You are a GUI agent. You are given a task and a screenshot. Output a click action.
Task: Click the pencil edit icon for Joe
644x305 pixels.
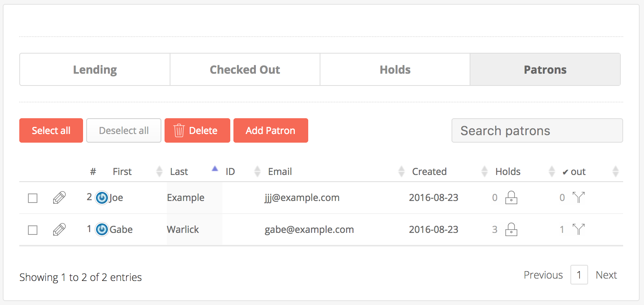59,197
